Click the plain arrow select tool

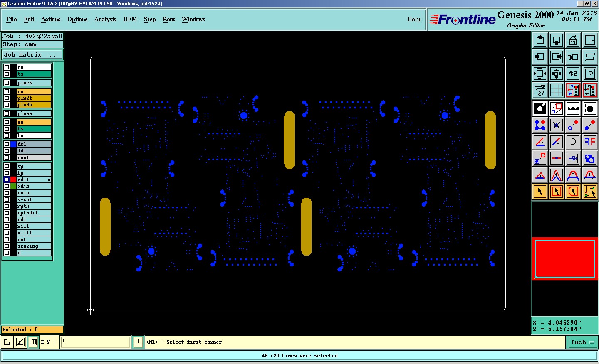click(x=540, y=192)
